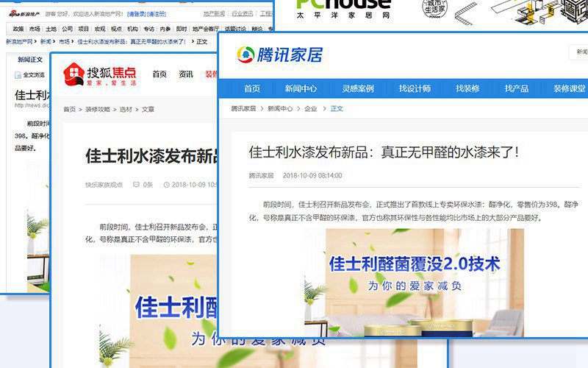Click Sohu article headline 佳士利水漆发布新
Viewport: 588px width, 368px height.
pos(152,156)
